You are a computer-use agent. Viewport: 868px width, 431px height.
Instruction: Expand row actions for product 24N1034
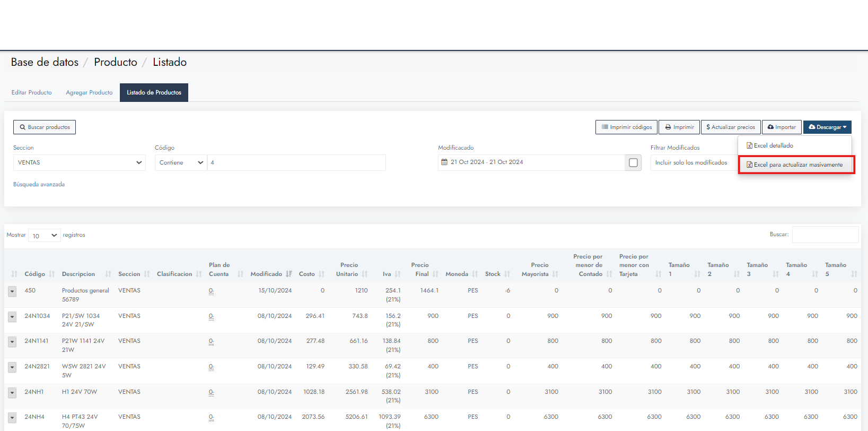12,317
